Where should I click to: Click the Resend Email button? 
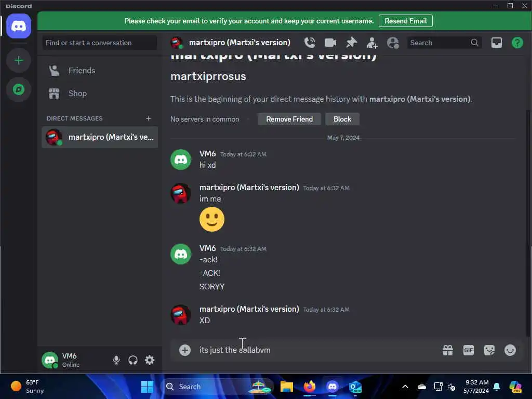pyautogui.click(x=405, y=21)
